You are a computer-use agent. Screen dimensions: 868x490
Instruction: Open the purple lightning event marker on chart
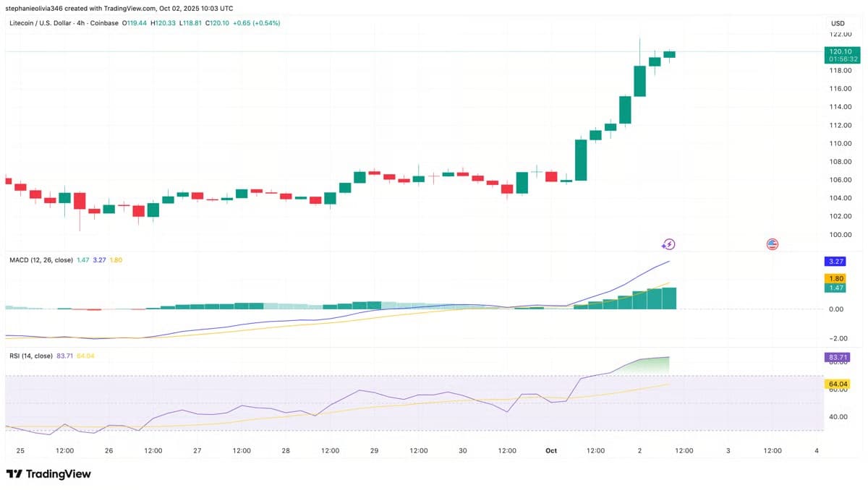pyautogui.click(x=668, y=244)
